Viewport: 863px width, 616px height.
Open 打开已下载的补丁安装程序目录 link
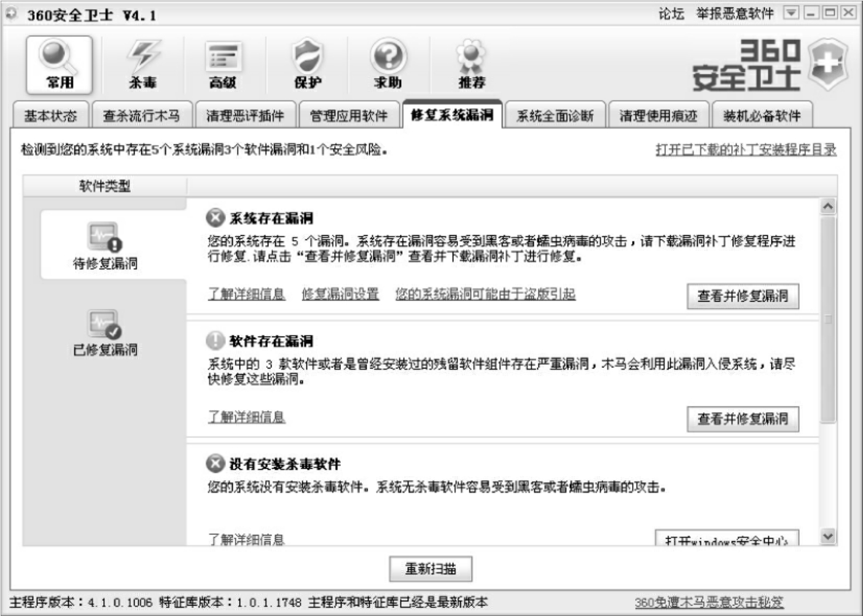pyautogui.click(x=746, y=149)
